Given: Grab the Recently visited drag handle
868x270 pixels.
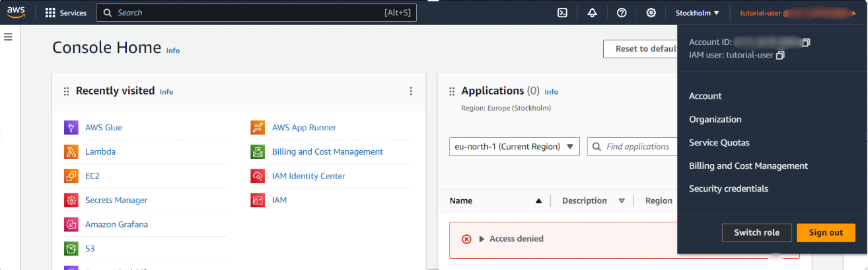Looking at the screenshot, I should [x=66, y=91].
